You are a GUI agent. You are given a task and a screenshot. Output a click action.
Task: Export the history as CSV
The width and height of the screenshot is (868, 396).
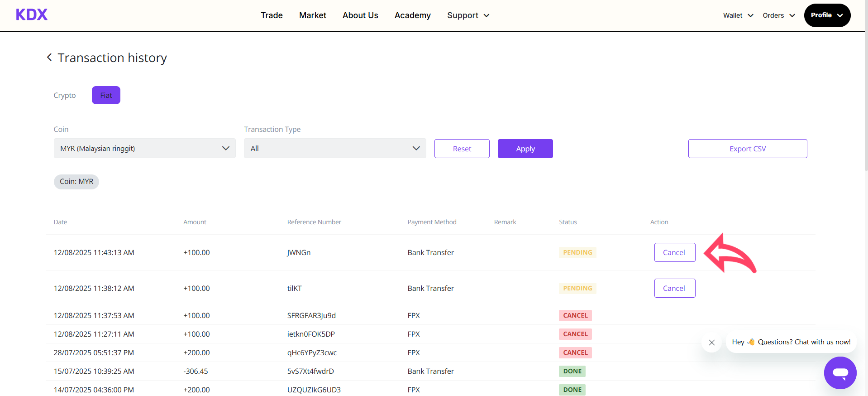click(747, 149)
